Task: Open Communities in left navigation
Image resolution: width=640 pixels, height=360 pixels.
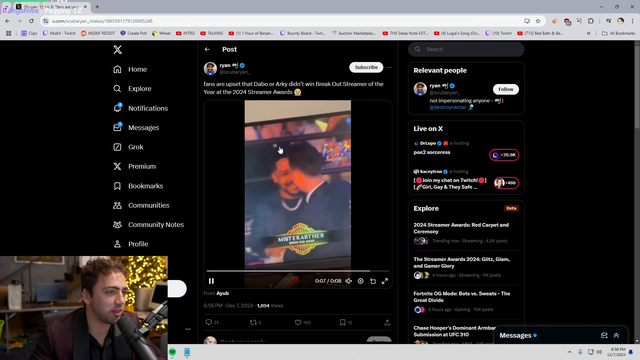Action: click(x=141, y=205)
